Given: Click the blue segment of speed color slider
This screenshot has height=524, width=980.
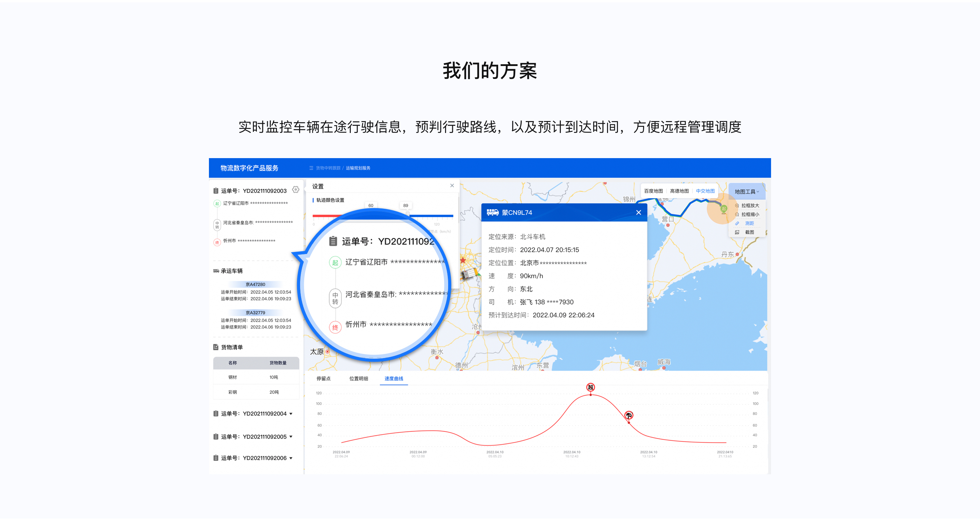Looking at the screenshot, I should pos(431,216).
